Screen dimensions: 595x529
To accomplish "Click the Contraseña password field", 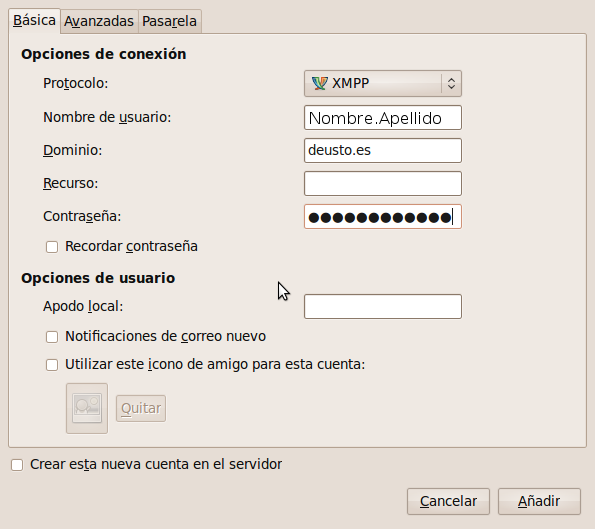I will click(383, 217).
